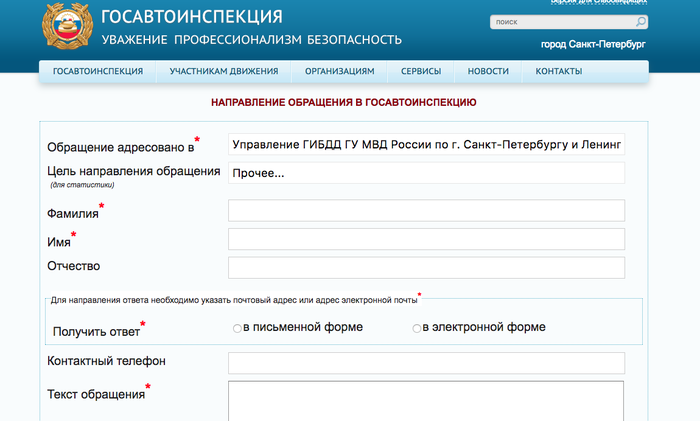This screenshot has height=421, width=700.
Task: Click into the Имя text field
Action: tap(426, 239)
